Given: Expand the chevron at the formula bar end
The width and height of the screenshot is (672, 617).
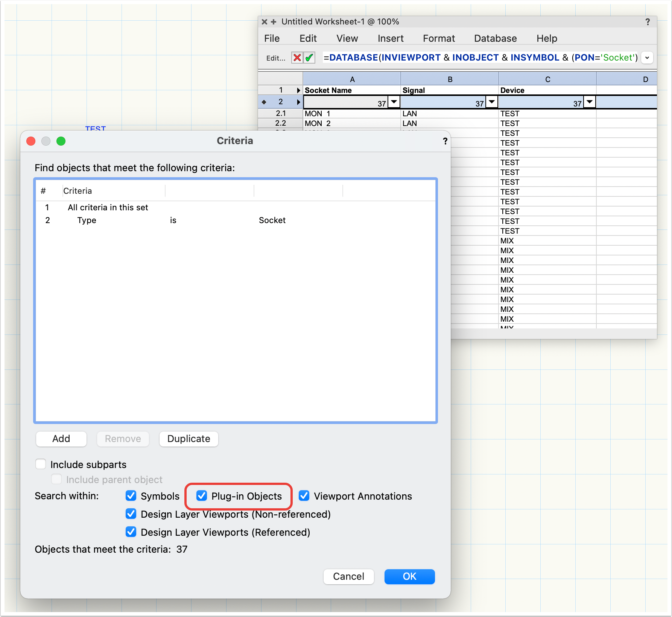Looking at the screenshot, I should [x=647, y=58].
